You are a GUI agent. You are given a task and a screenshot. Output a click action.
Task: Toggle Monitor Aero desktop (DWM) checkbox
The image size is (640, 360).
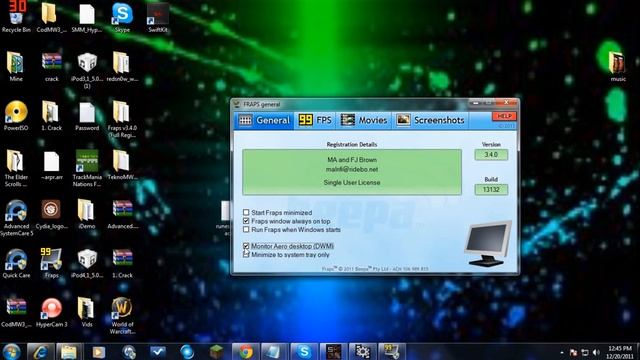pos(246,246)
